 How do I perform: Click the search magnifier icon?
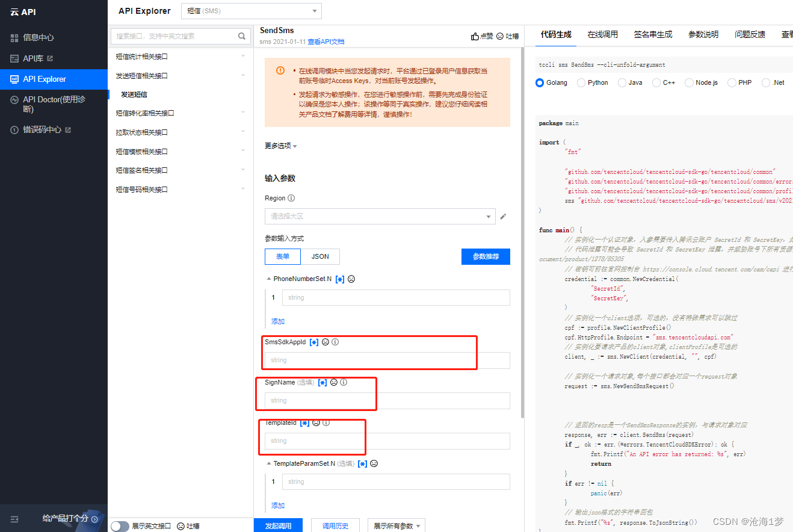(242, 36)
